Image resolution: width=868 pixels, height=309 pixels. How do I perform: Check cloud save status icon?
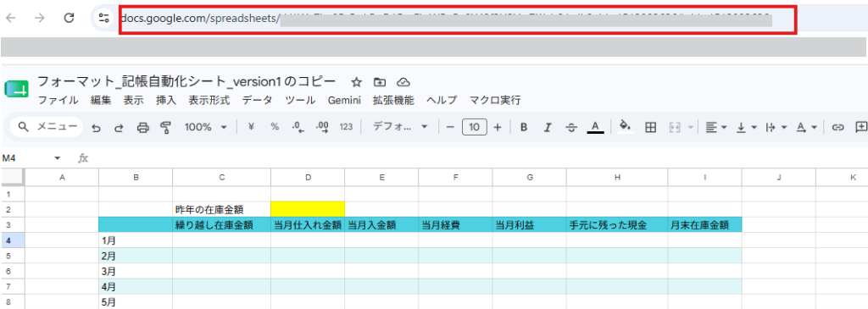403,82
